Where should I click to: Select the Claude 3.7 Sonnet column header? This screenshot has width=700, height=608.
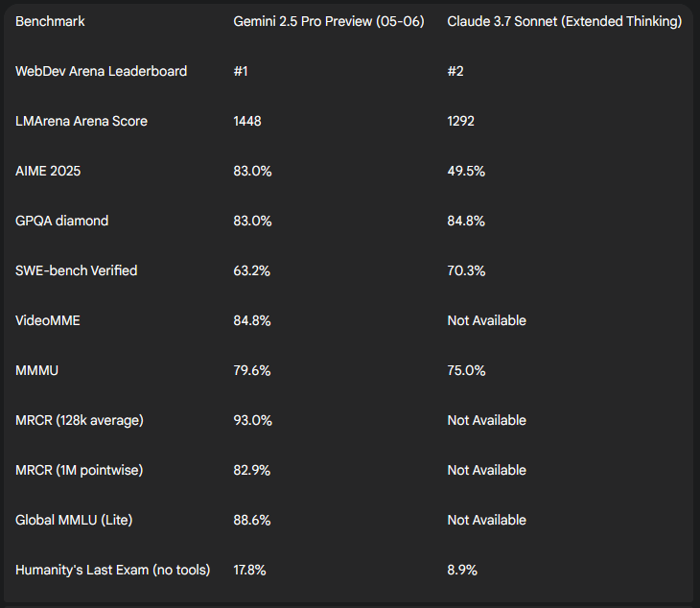point(564,21)
